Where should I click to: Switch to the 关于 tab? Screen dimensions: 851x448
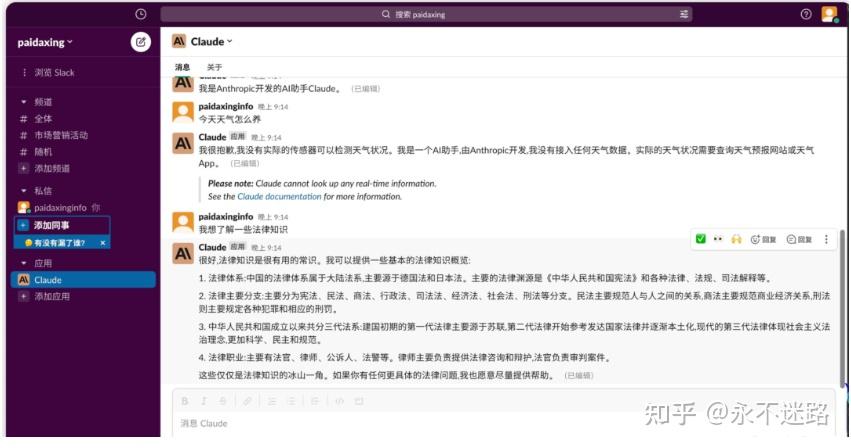214,67
